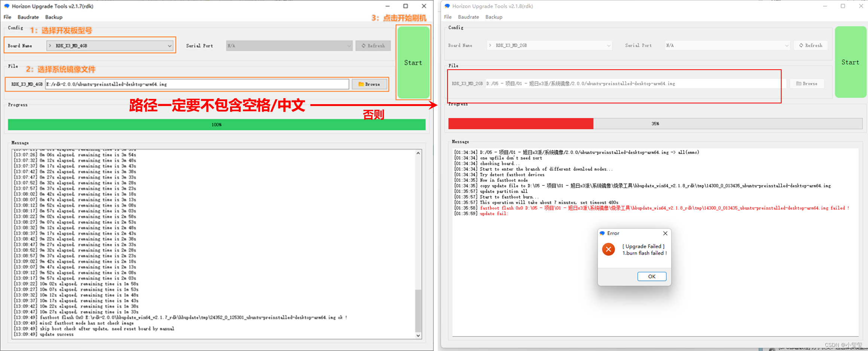Expand Board Name dropdown showing RDK_X3_MD_4GB
This screenshot has height=351, width=868.
click(x=110, y=46)
